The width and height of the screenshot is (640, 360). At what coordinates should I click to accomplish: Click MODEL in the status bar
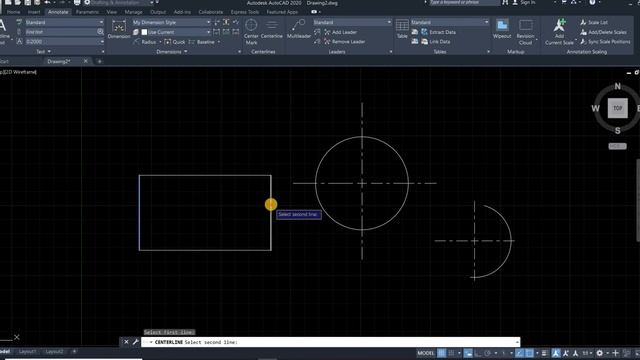[426, 353]
